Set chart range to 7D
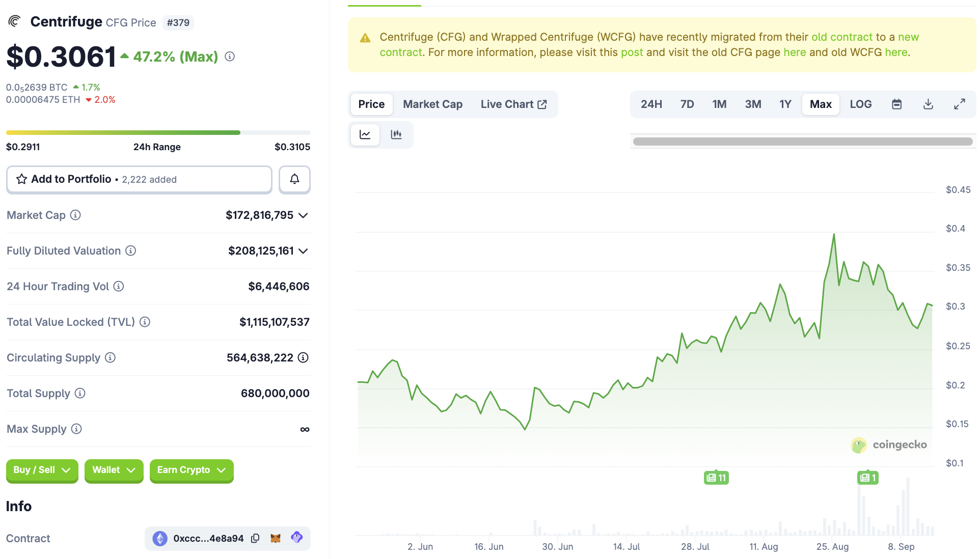The width and height of the screenshot is (980, 559). (687, 104)
